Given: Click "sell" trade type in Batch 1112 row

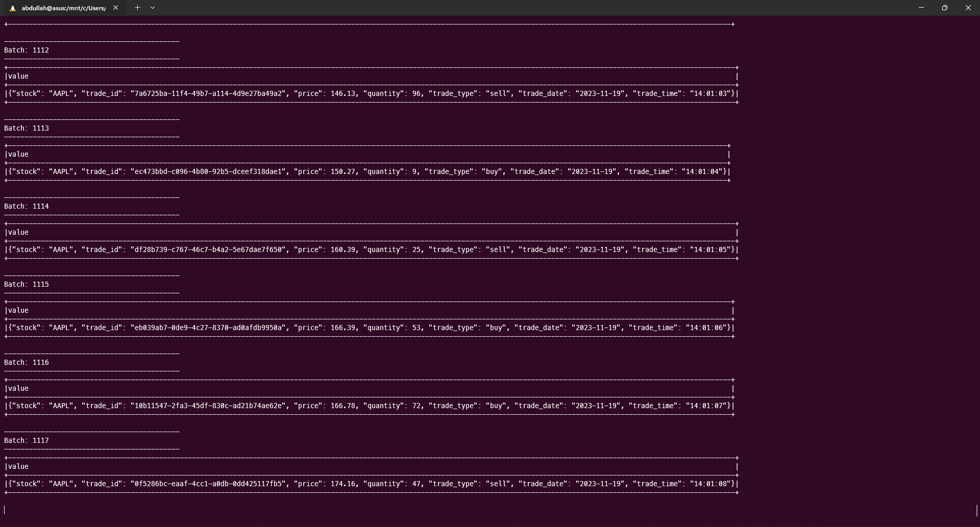Looking at the screenshot, I should pos(498,93).
